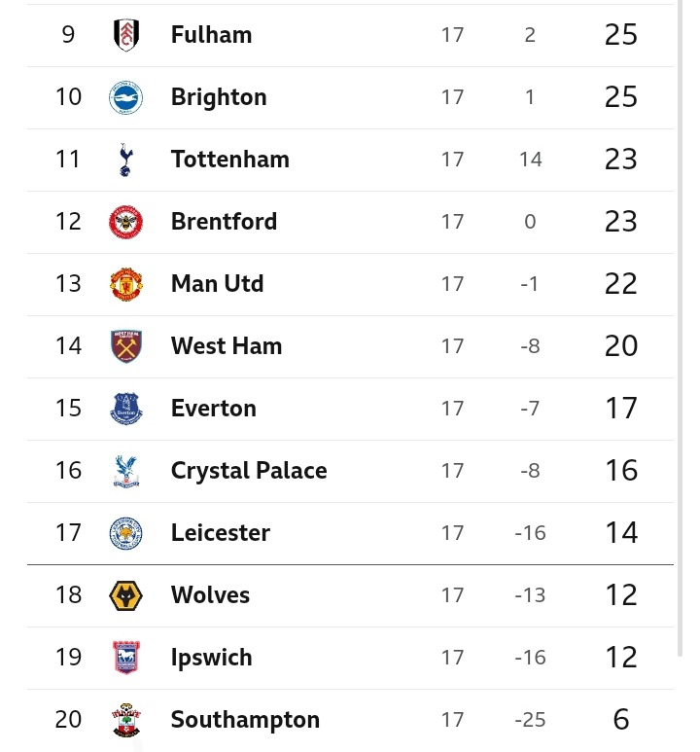Click the Southampton club badge
This screenshot has height=752, width=700.
[126, 720]
